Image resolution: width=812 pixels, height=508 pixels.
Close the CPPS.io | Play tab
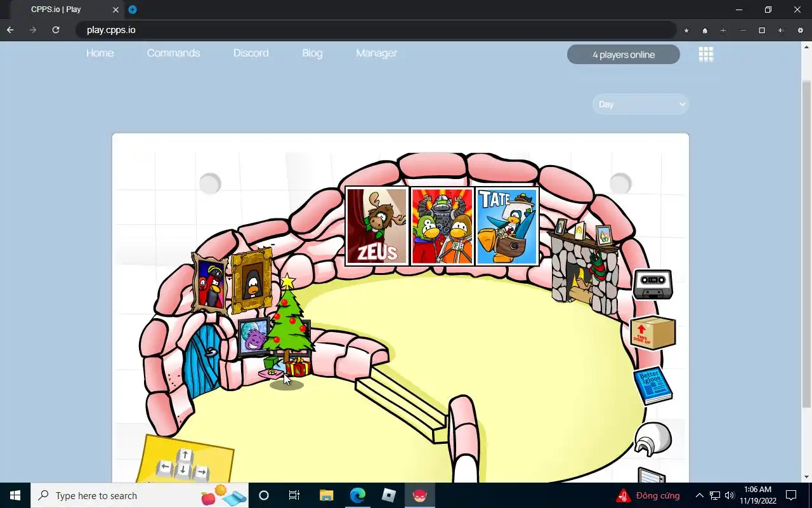coord(115,10)
